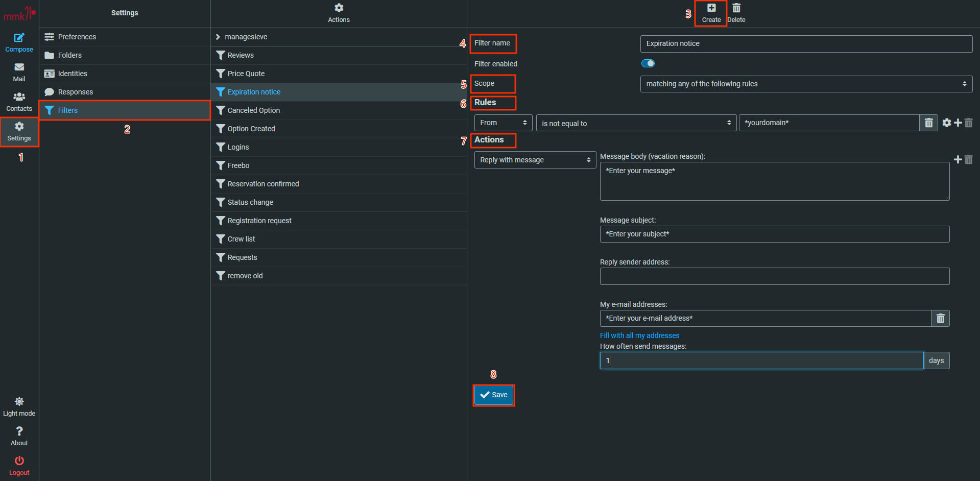Open the 'Reply with message' action dropdown

click(535, 160)
